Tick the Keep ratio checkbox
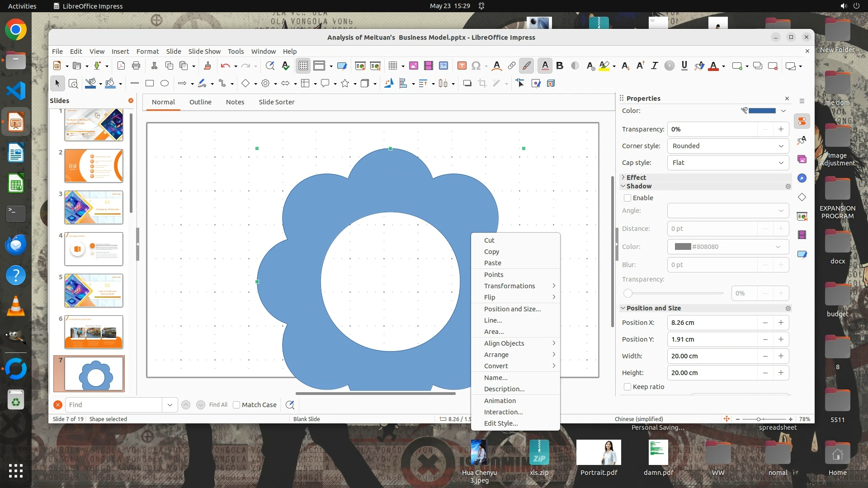The image size is (868, 488). pyautogui.click(x=627, y=387)
